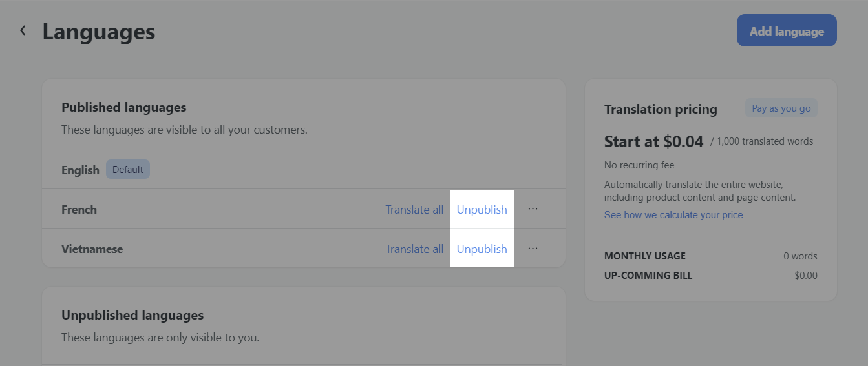Click the Up-comming Bill amount
This screenshot has width=868, height=366.
[806, 276]
